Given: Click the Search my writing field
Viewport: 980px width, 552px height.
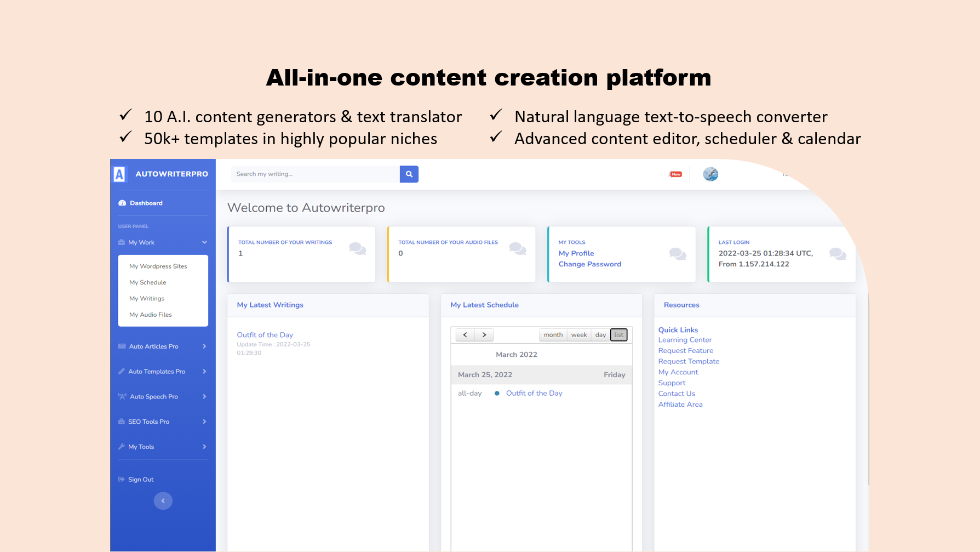Looking at the screenshot, I should pos(316,174).
